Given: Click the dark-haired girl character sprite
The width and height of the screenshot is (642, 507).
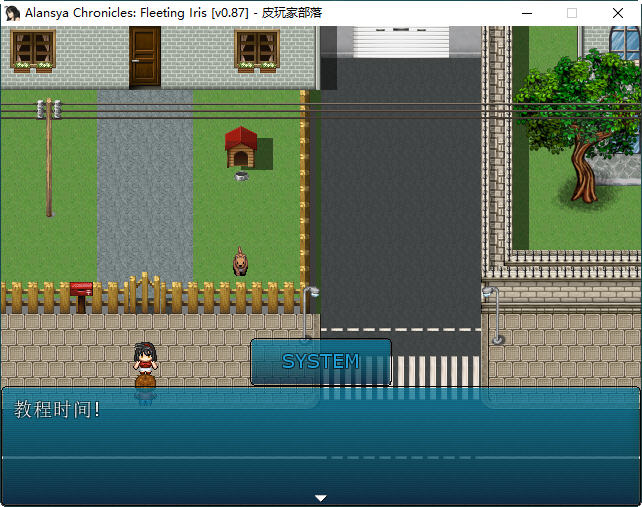Looking at the screenshot, I should (145, 365).
